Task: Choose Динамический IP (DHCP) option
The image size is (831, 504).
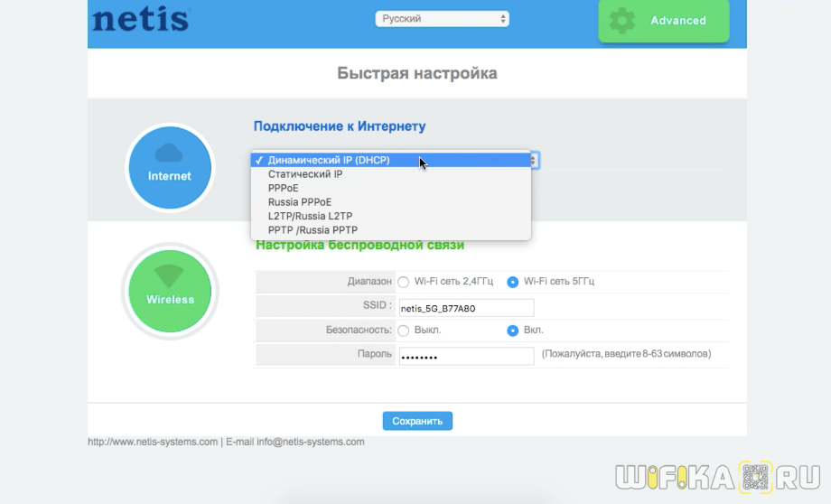Action: tap(329, 161)
